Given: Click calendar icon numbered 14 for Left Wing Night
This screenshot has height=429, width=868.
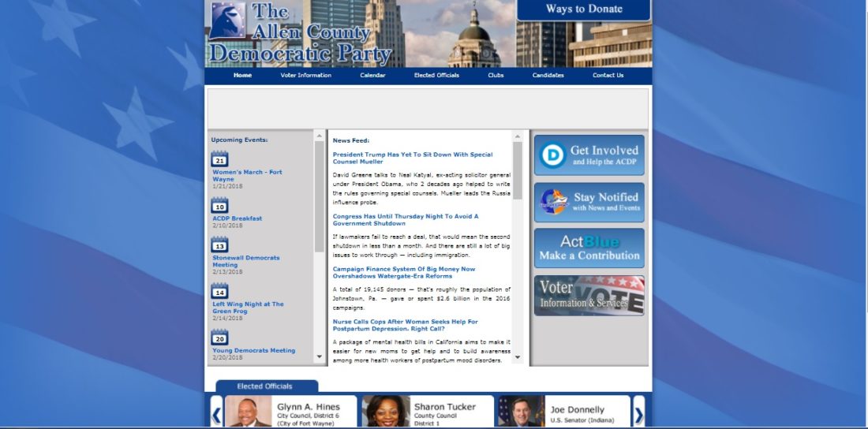Looking at the screenshot, I should (220, 291).
